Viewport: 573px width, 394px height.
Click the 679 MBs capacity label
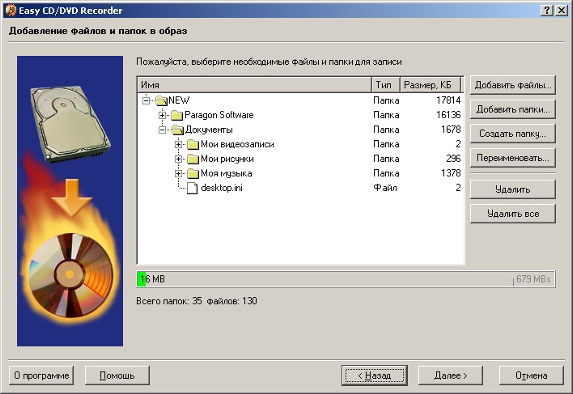[x=533, y=279]
